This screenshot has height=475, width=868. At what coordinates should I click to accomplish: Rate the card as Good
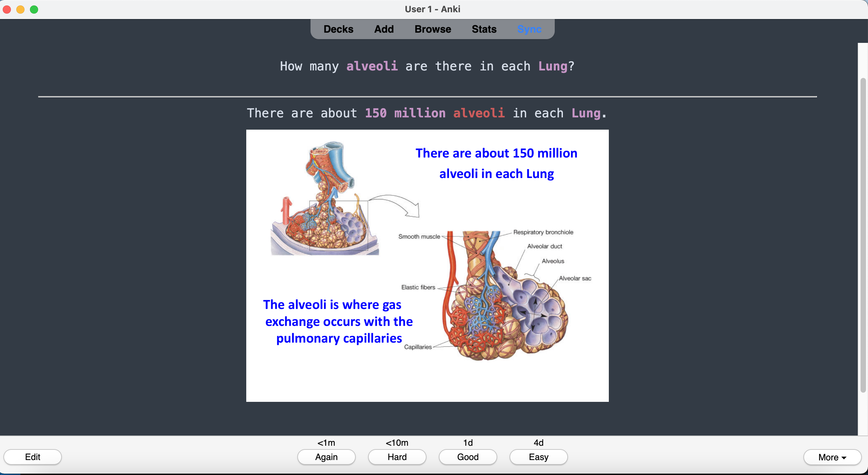click(467, 457)
